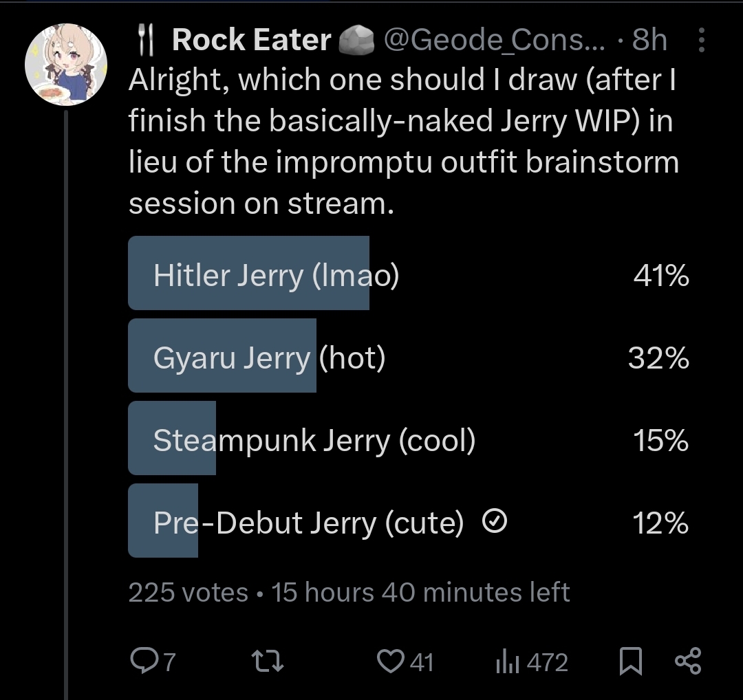The width and height of the screenshot is (743, 700).
Task: Select the Hitler Jerry (lmao) poll option
Action: pyautogui.click(x=275, y=276)
